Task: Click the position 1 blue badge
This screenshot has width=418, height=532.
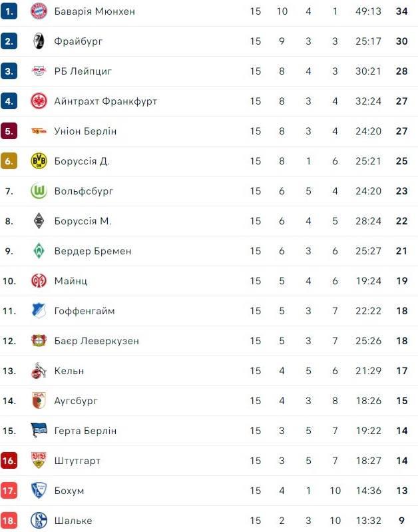Action: point(9,11)
